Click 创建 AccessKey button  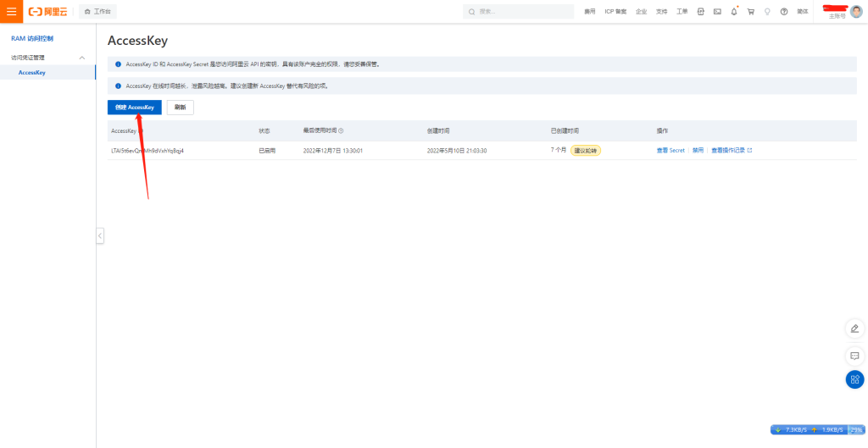(135, 108)
